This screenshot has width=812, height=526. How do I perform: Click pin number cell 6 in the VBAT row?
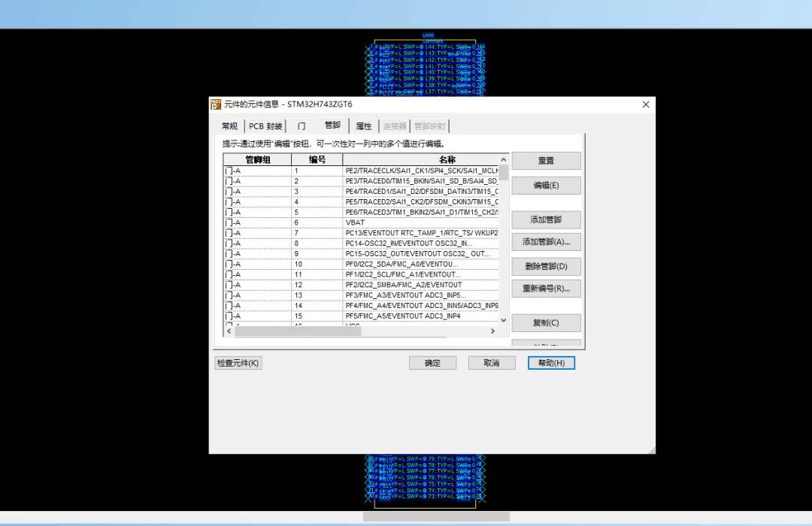click(x=317, y=222)
